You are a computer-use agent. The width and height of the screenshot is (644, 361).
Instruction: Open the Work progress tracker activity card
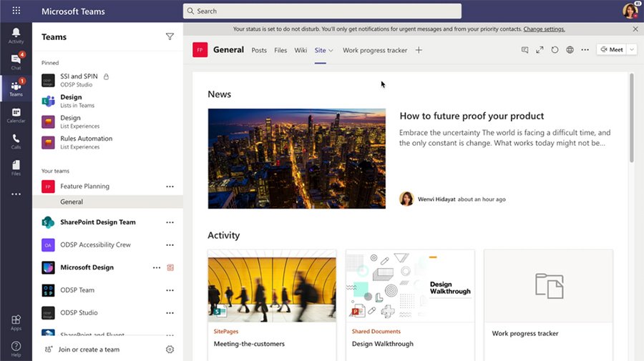[548, 306]
